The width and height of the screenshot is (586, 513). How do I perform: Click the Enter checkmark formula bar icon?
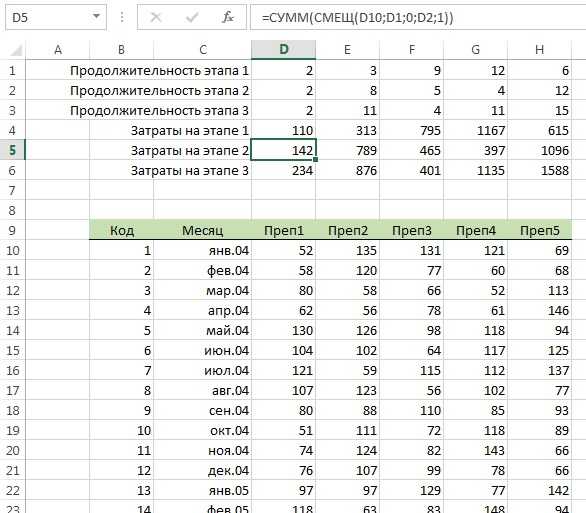click(192, 17)
